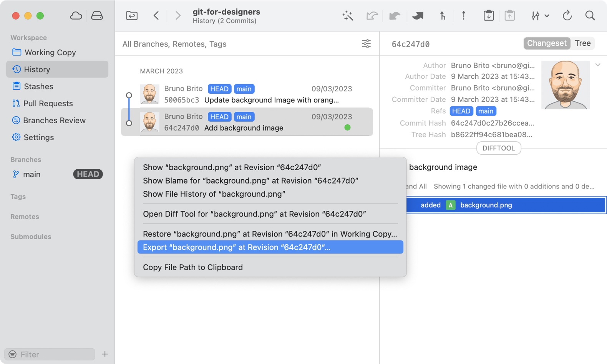Switch to Tree view
The width and height of the screenshot is (607, 364).
point(582,43)
